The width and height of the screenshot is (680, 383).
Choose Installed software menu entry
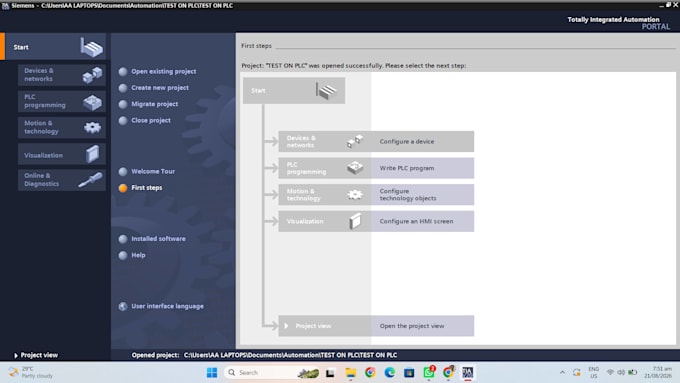(x=158, y=239)
